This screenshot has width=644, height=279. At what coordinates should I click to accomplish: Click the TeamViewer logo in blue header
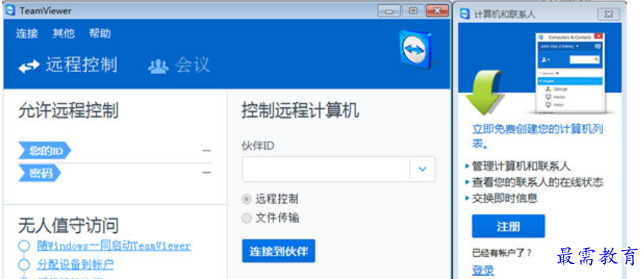[x=416, y=50]
